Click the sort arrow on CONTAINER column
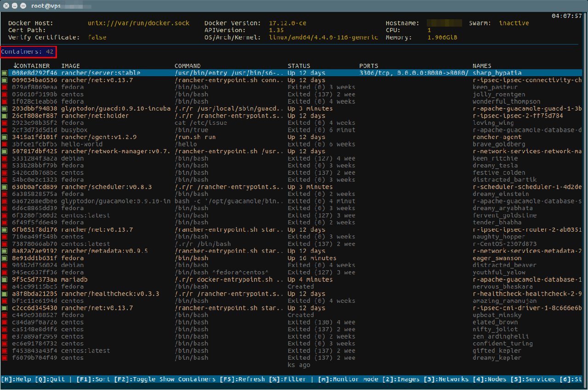The width and height of the screenshot is (588, 390). point(15,66)
